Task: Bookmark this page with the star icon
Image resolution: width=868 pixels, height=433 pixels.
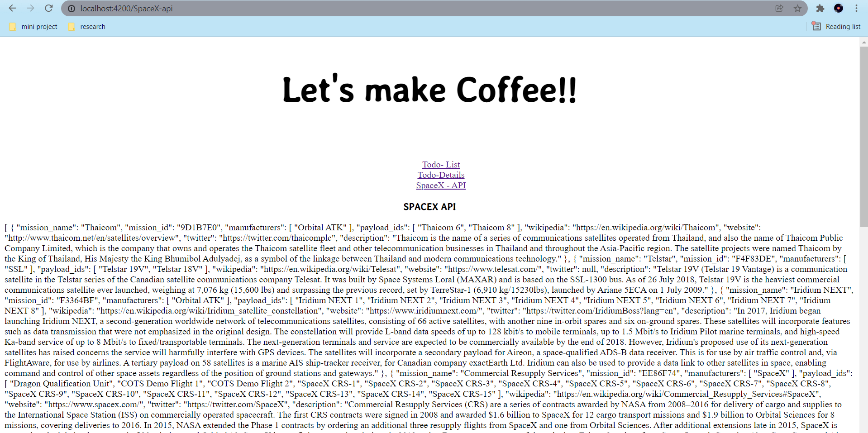Action: click(798, 8)
